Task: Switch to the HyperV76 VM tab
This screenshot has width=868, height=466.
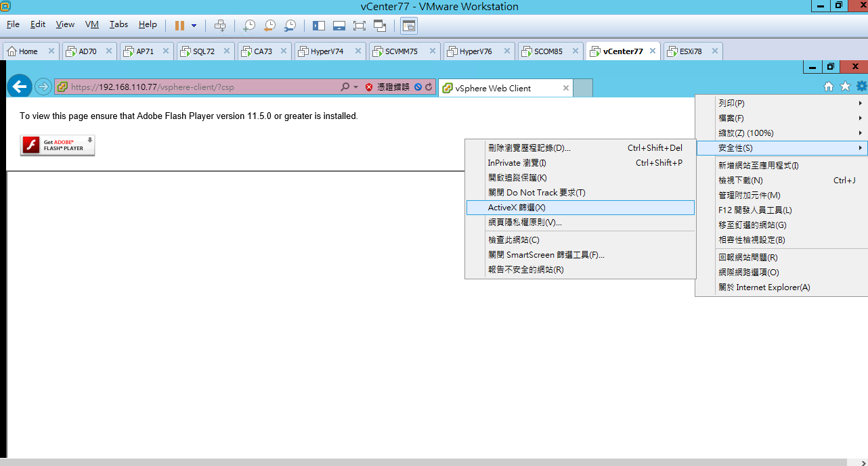Action: [x=479, y=51]
